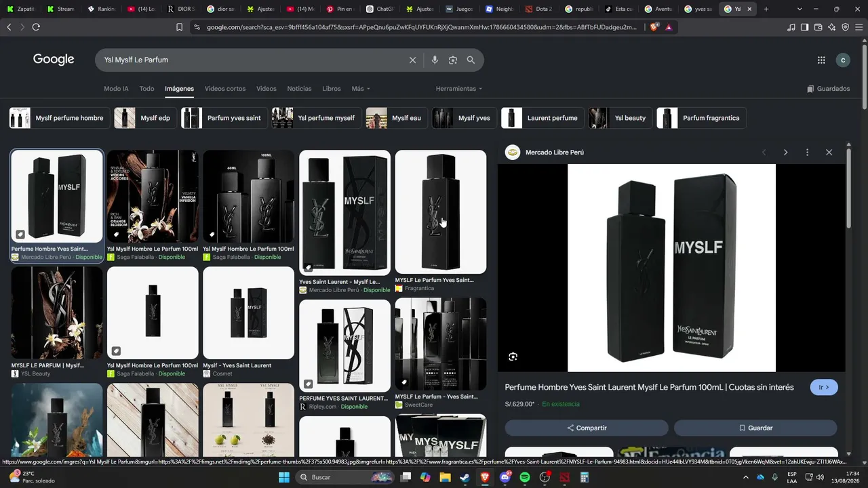Switch to the Todo results tab
The height and width of the screenshot is (488, 868).
click(x=146, y=89)
